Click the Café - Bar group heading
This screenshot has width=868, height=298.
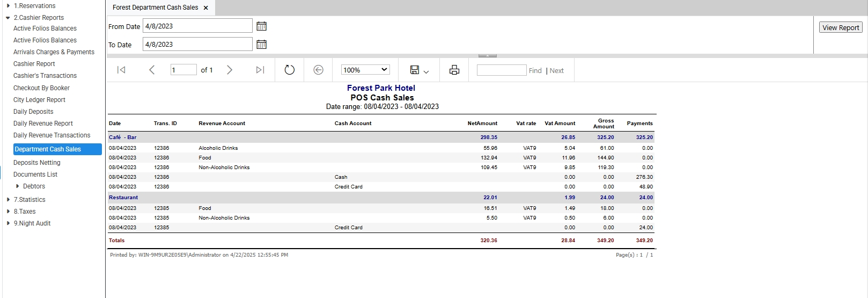123,137
